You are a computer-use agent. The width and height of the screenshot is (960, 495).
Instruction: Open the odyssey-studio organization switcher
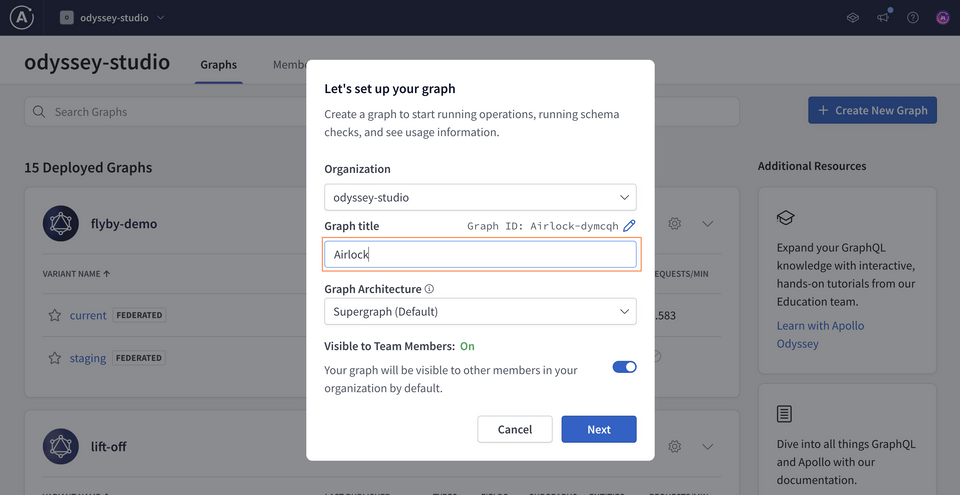click(112, 18)
